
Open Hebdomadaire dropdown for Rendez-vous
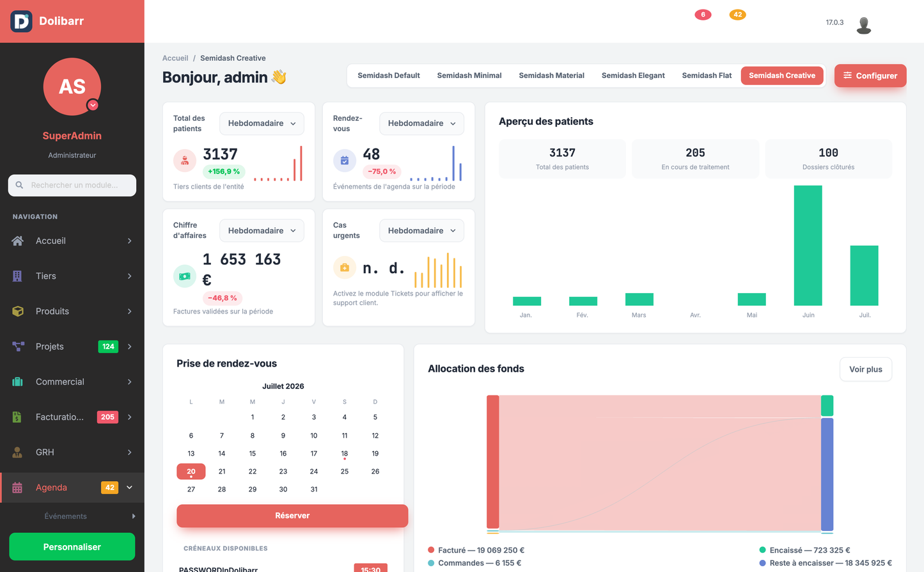click(421, 123)
